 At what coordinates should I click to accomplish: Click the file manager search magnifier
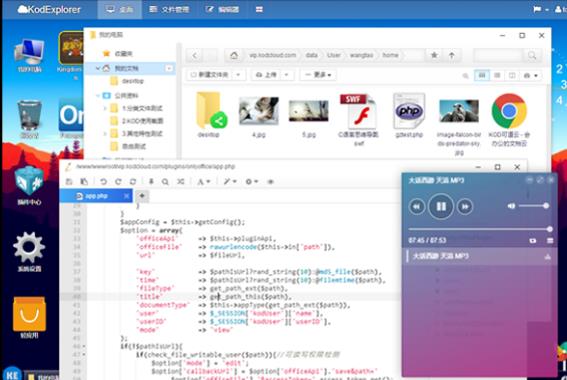tap(532, 55)
